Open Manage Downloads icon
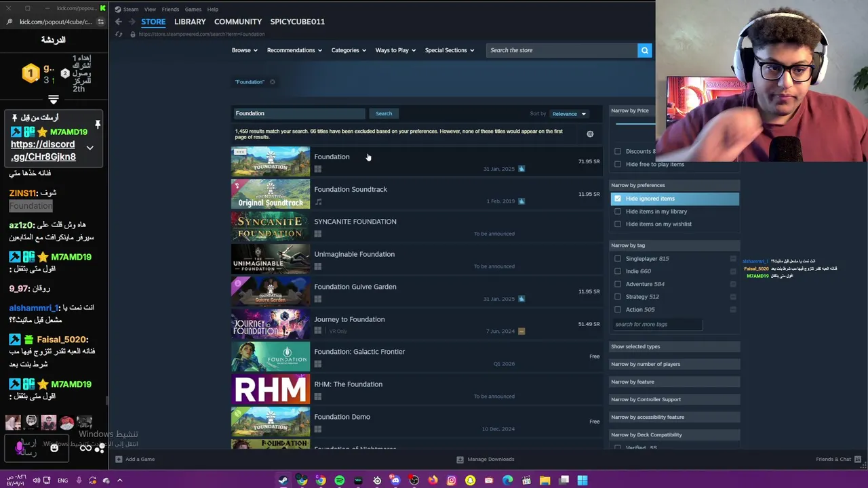Screen dimensions: 868x488 point(460,459)
